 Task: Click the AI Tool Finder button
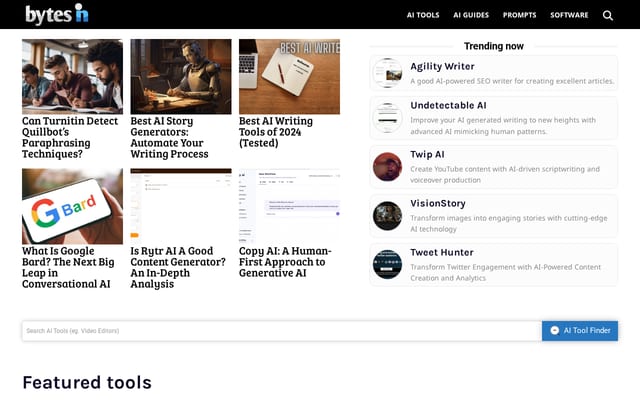coord(580,331)
